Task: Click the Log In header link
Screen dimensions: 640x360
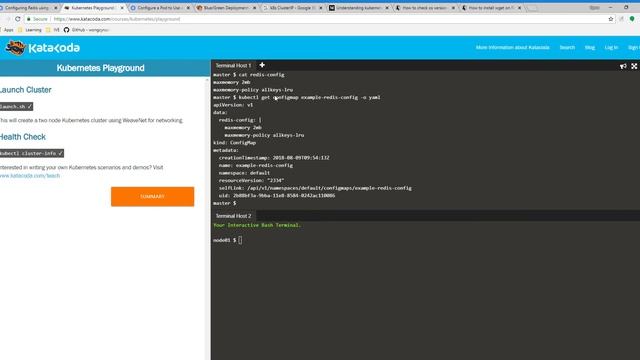Action: (611, 47)
